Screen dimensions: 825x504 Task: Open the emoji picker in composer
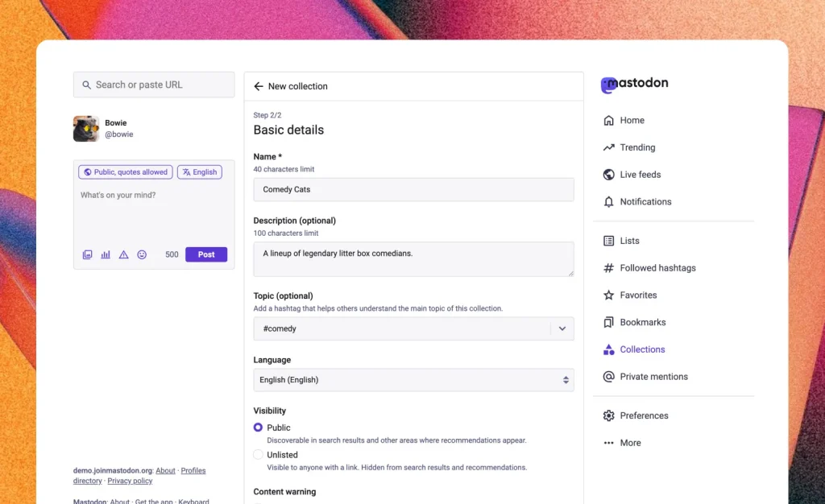(142, 254)
